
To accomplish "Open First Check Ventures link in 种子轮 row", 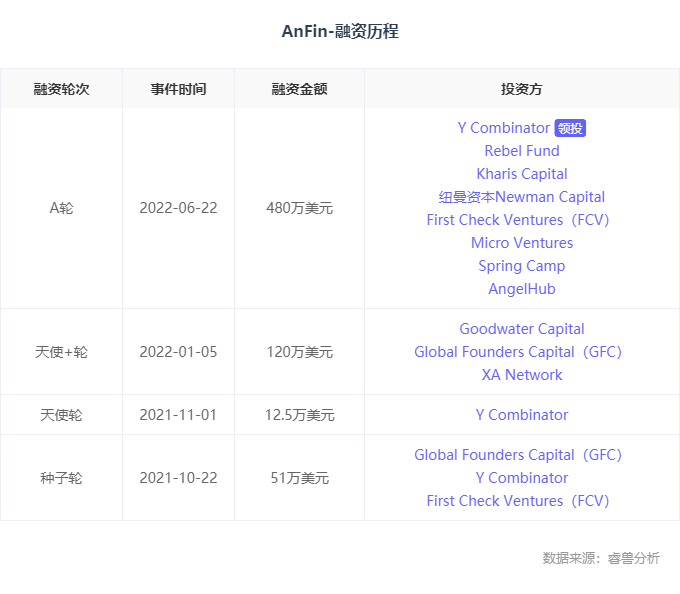I will coord(518,501).
